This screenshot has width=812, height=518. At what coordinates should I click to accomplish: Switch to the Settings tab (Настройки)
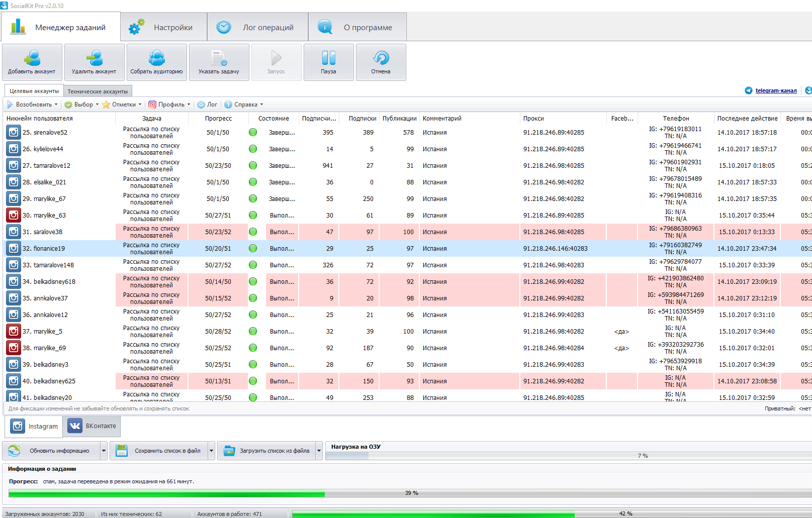coord(164,27)
